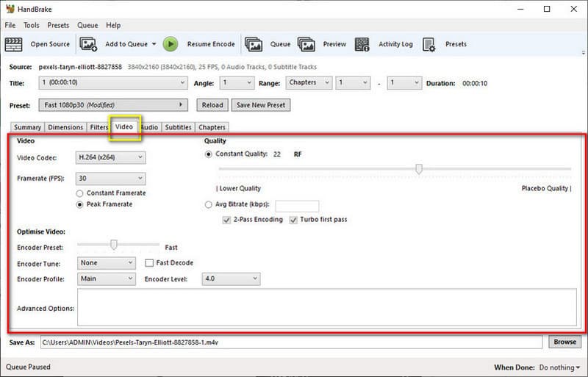588x377 pixels.
Task: Click the Presets toolbar icon
Action: (429, 44)
